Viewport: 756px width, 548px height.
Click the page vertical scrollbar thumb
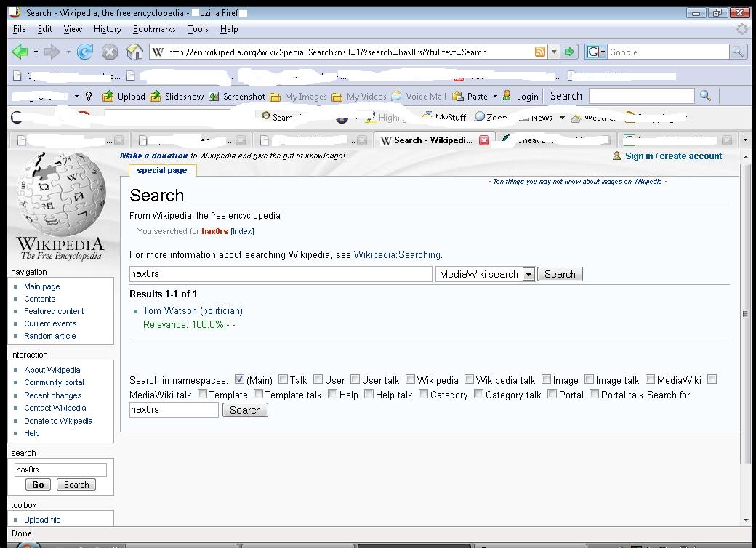point(745,314)
